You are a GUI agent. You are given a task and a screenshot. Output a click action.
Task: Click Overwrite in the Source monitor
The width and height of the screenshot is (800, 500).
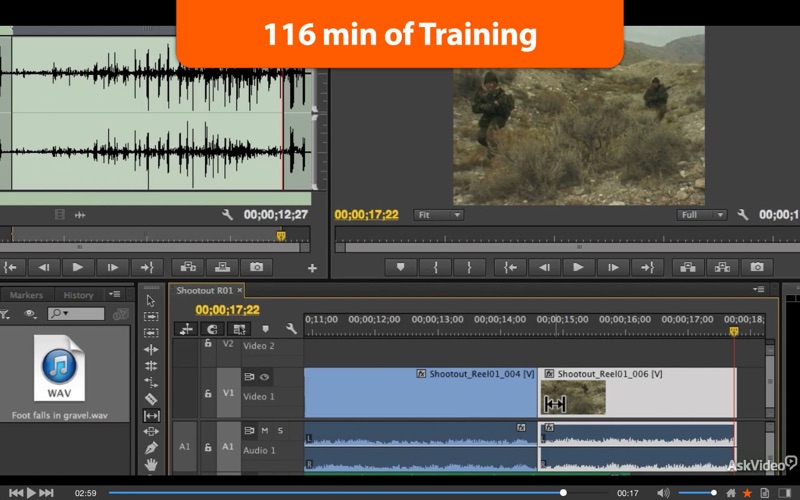click(222, 267)
